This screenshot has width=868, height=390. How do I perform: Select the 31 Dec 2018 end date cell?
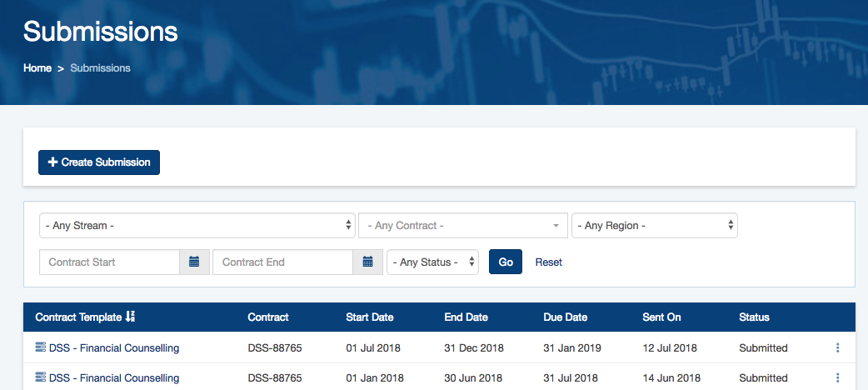click(x=474, y=347)
